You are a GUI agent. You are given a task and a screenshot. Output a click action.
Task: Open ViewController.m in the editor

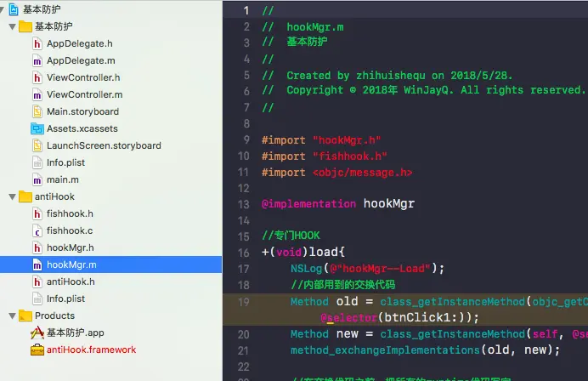tap(85, 95)
